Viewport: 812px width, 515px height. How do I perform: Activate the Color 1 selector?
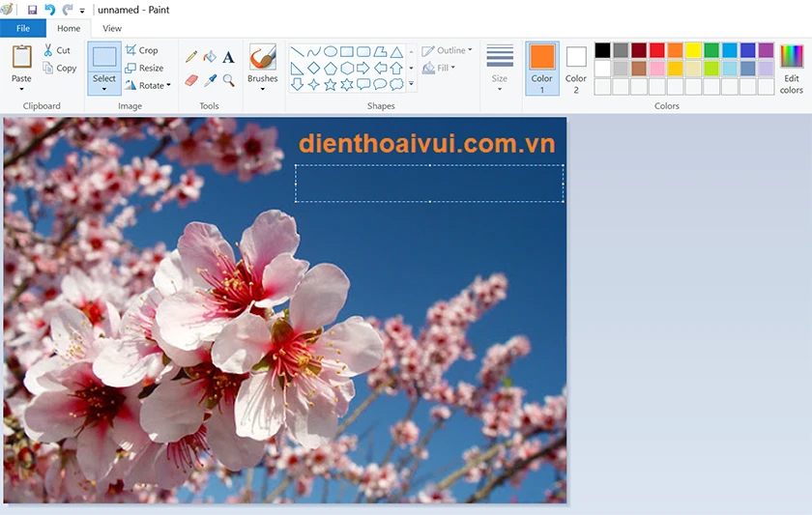pos(542,69)
